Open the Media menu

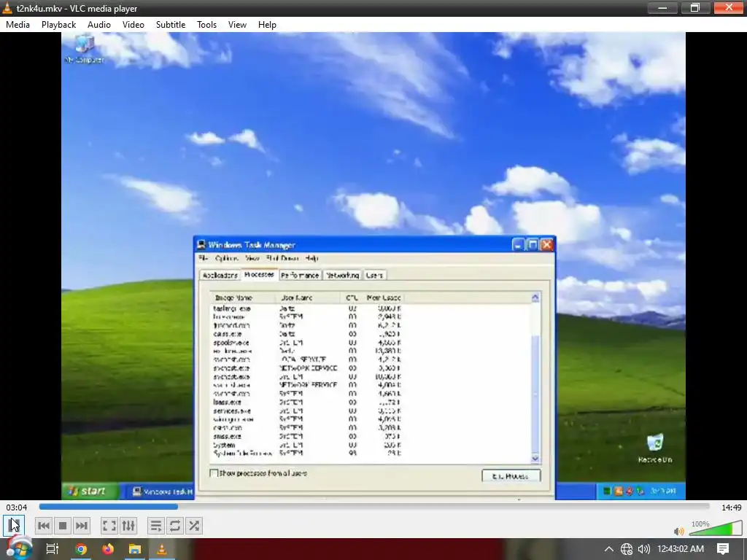pos(18,25)
